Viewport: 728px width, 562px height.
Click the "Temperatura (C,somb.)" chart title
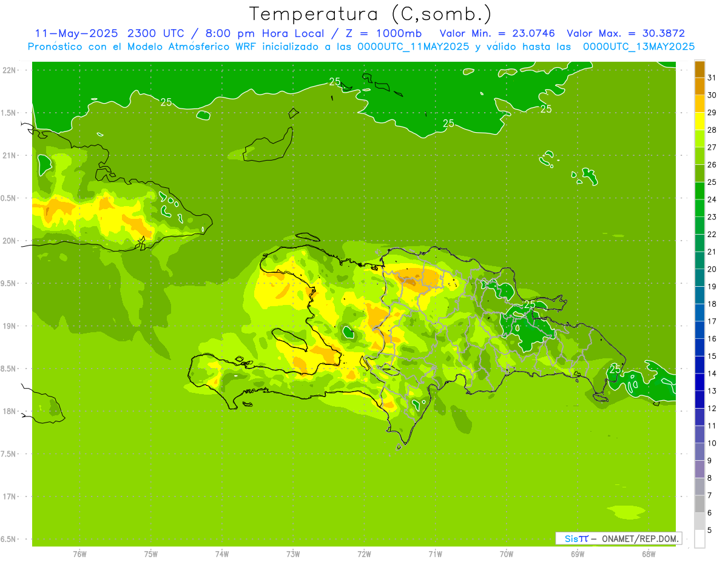click(x=370, y=14)
